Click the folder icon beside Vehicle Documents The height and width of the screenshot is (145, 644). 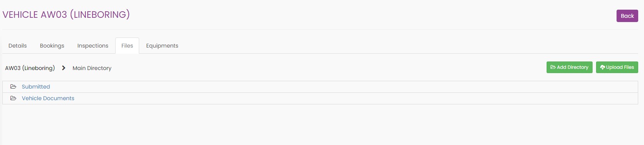(13, 98)
